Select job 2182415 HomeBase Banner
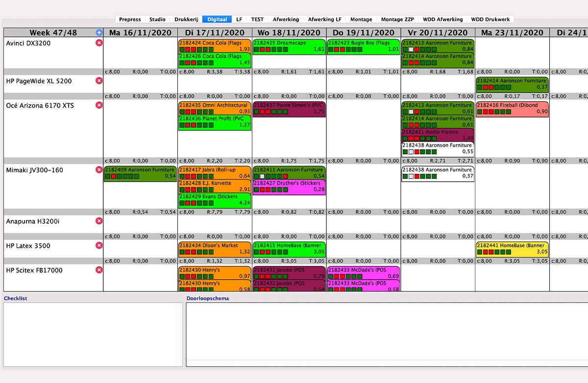The height and width of the screenshot is (383, 588). coord(289,249)
